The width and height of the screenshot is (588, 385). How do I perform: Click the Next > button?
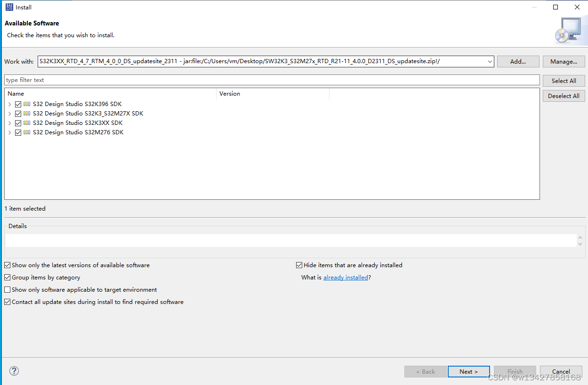click(468, 371)
